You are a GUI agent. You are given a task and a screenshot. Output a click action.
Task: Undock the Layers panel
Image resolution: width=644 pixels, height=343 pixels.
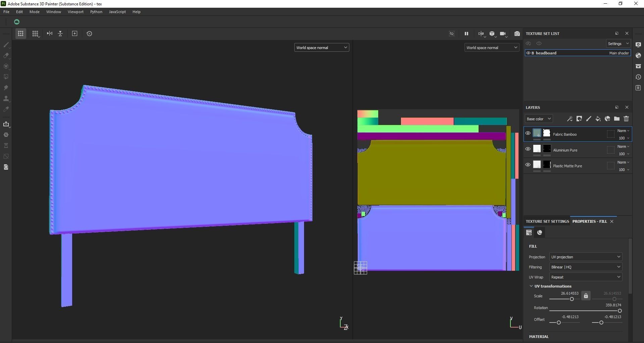point(617,108)
